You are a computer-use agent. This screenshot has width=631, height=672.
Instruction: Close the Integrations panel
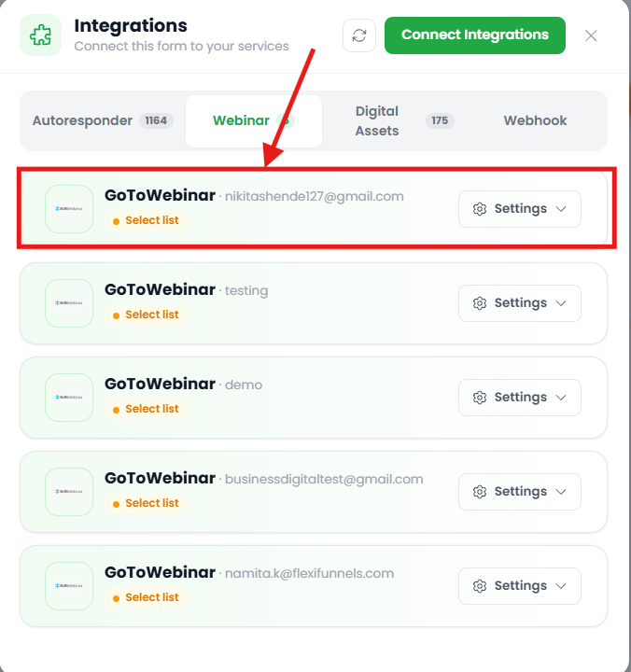[x=591, y=35]
